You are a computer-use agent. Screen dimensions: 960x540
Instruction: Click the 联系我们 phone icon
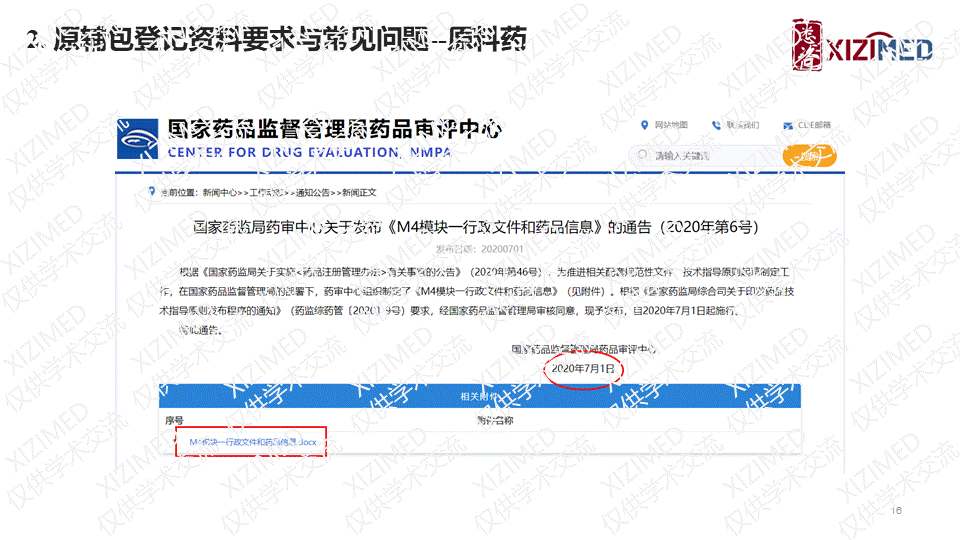coord(716,125)
